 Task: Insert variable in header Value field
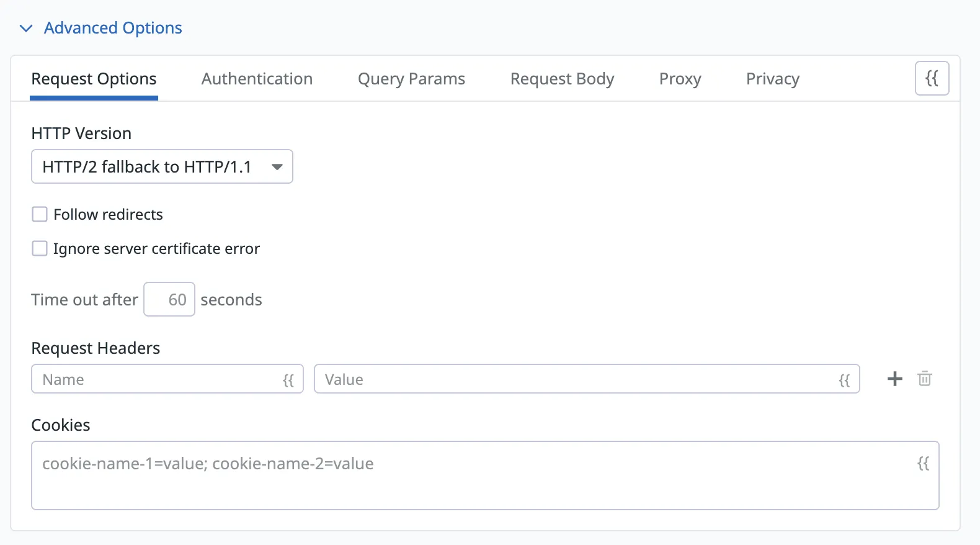[x=844, y=380]
